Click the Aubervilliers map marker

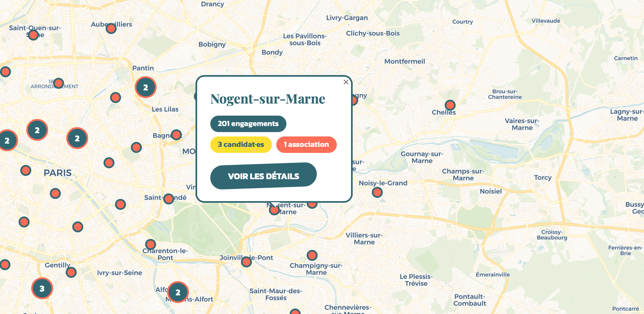coord(111,28)
